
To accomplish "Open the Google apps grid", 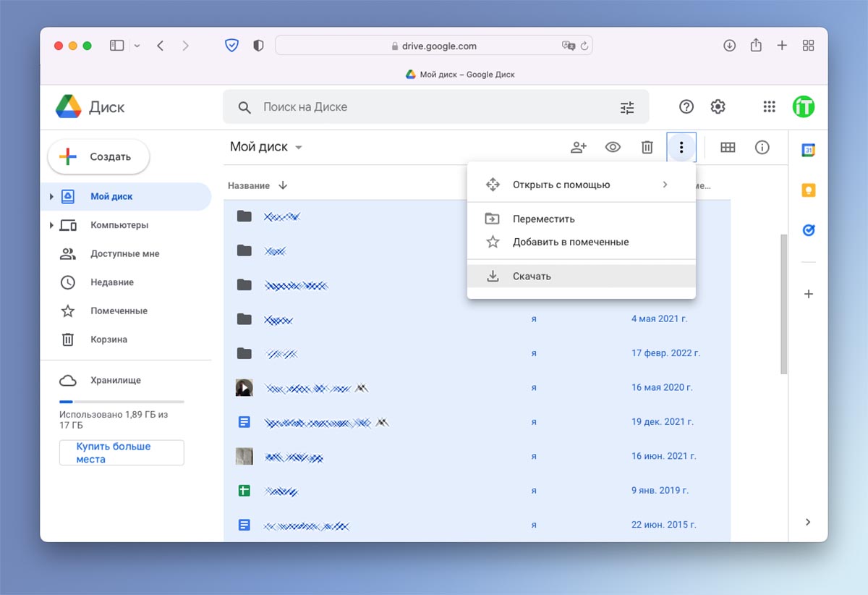I will tap(770, 107).
